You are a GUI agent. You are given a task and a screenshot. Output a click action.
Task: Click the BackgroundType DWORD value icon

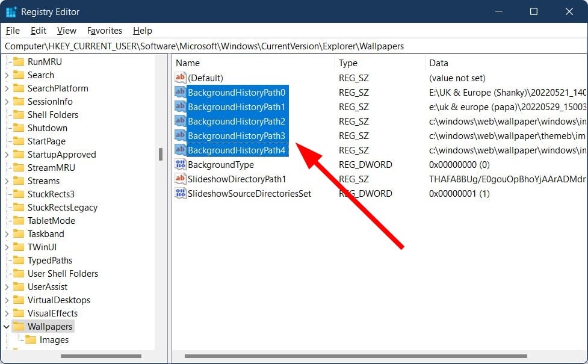tap(181, 164)
